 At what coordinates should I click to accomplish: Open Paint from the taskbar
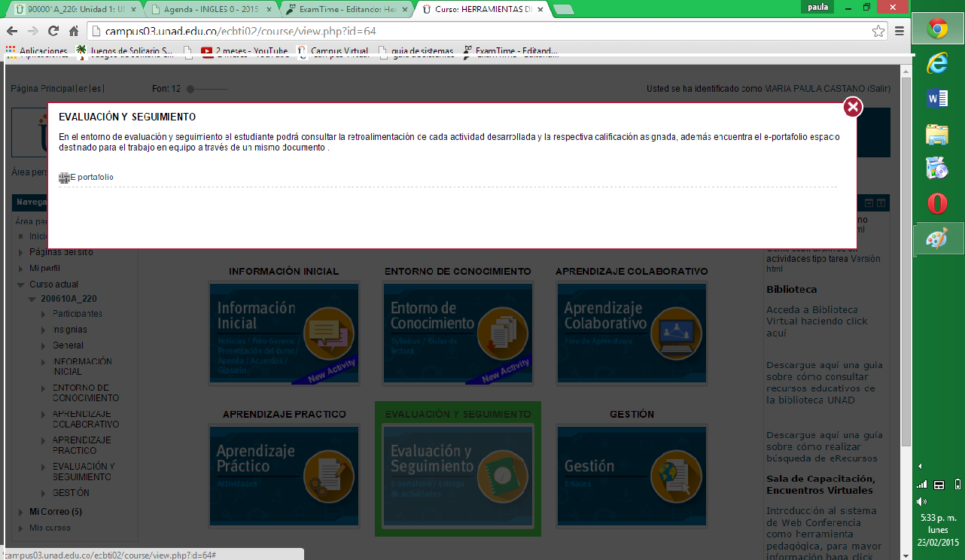[937, 239]
